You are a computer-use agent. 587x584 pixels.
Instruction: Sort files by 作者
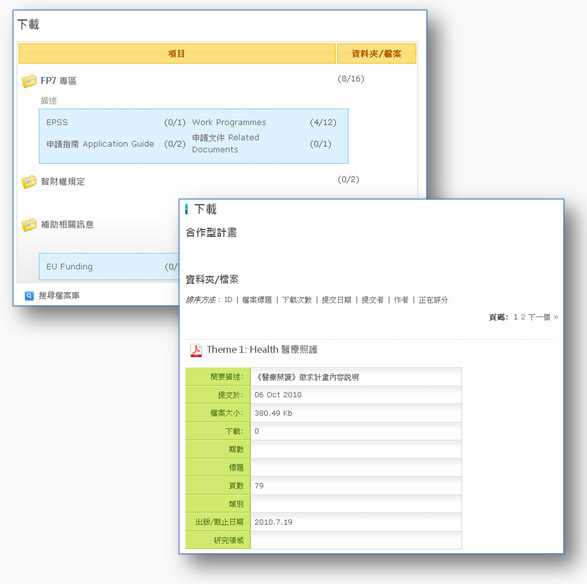point(401,300)
